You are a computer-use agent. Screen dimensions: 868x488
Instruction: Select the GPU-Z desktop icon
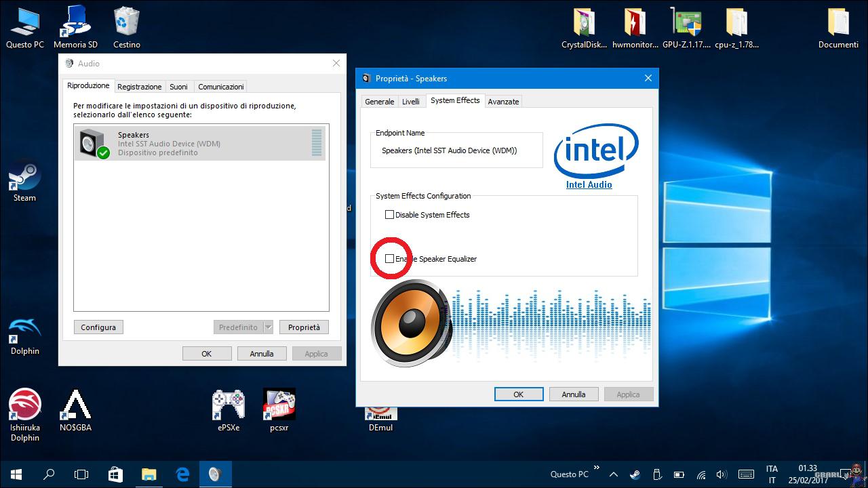686,28
